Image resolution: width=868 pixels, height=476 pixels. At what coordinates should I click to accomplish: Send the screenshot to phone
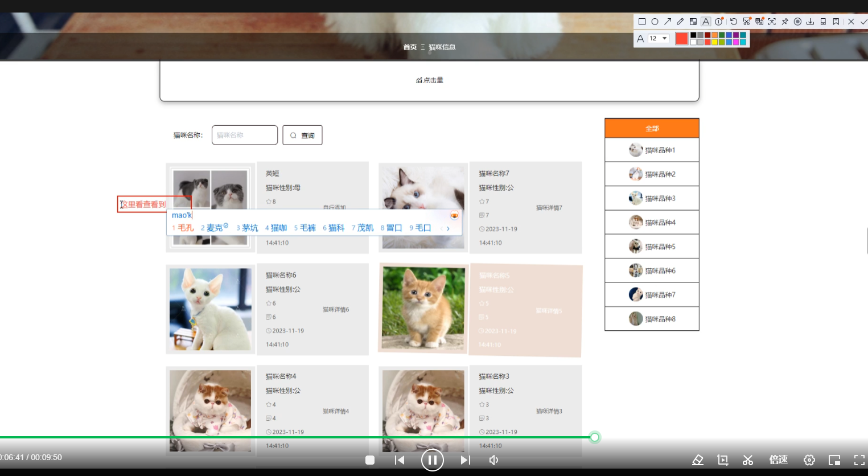click(x=823, y=22)
